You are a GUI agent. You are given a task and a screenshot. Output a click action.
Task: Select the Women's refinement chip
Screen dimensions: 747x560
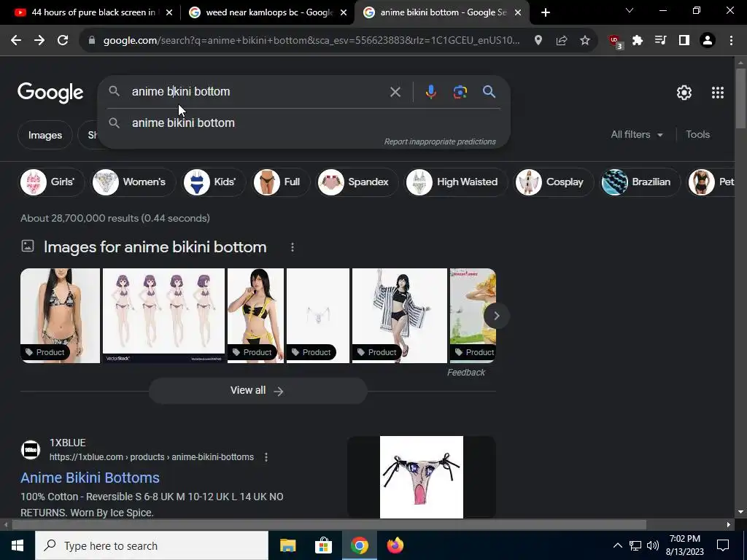pyautogui.click(x=134, y=182)
